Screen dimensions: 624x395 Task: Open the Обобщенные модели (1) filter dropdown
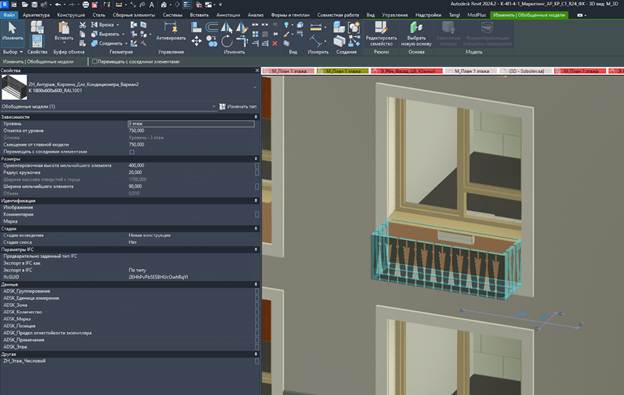click(214, 107)
